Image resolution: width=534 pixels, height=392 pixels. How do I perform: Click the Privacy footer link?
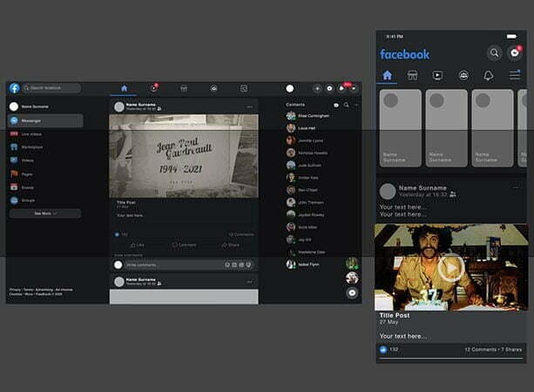[15, 290]
